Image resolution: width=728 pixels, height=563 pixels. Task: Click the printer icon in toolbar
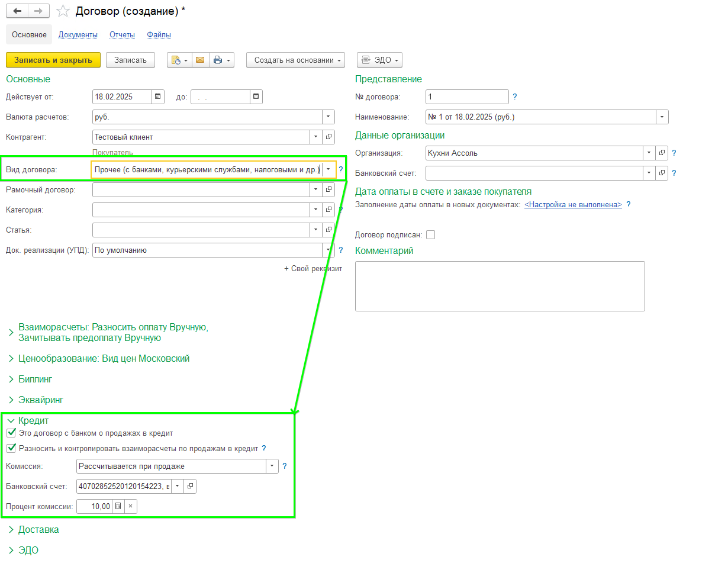(218, 60)
